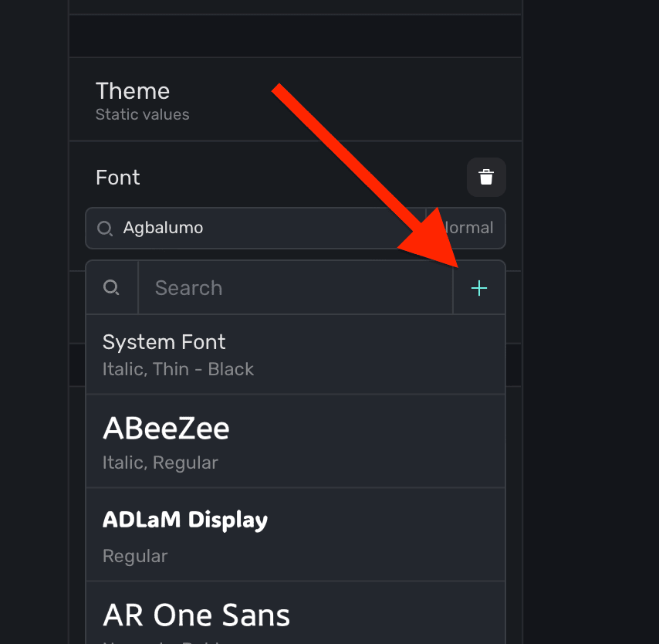This screenshot has height=644, width=659.
Task: Select System Font from the list
Action: pos(295,354)
